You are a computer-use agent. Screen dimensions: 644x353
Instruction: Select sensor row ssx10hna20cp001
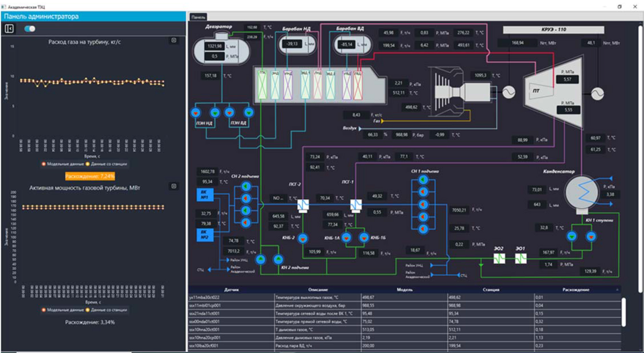click(405, 338)
